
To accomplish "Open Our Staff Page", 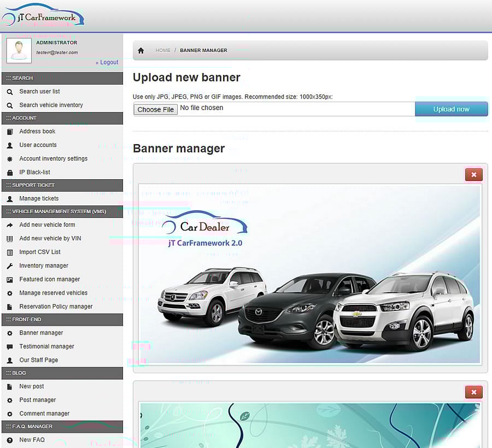I will pos(39,360).
